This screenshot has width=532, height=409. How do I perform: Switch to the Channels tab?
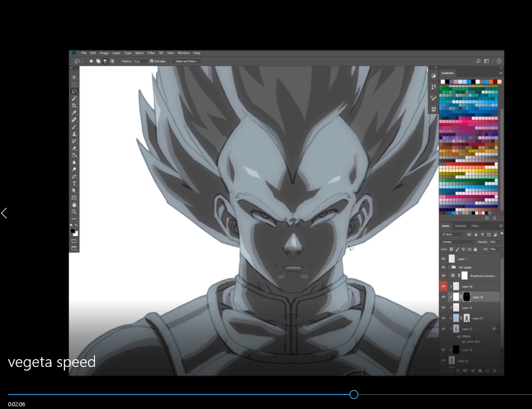460,226
